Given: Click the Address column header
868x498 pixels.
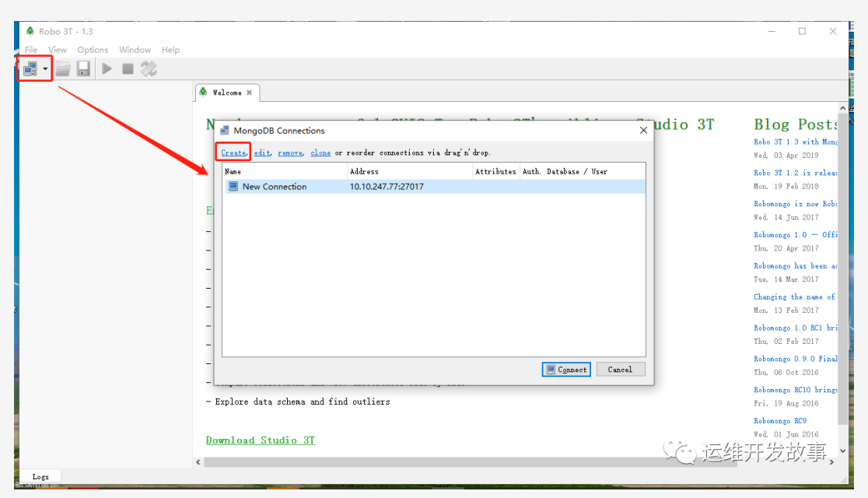Looking at the screenshot, I should click(410, 172).
